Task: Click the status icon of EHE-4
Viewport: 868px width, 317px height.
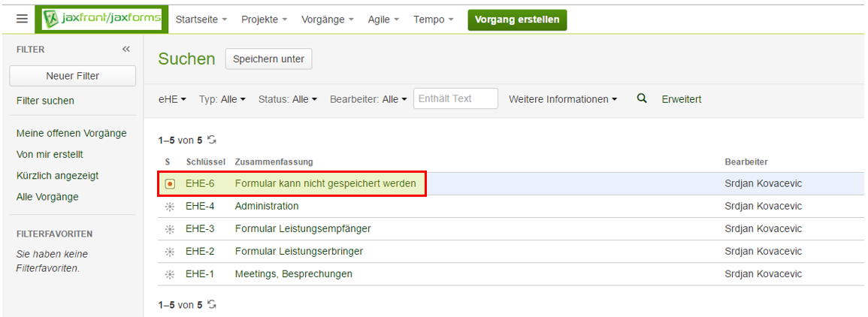Action: point(170,207)
